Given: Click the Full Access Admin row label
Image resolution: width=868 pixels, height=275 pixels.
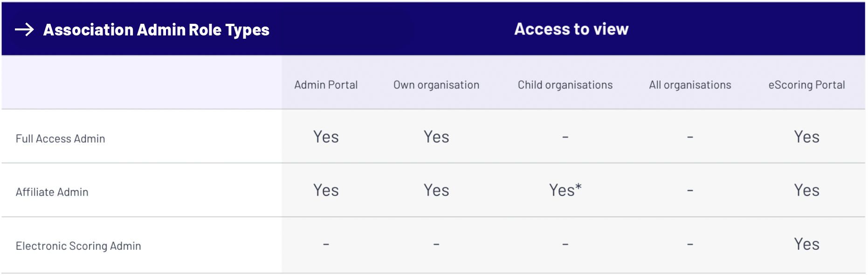Looking at the screenshot, I should point(61,138).
